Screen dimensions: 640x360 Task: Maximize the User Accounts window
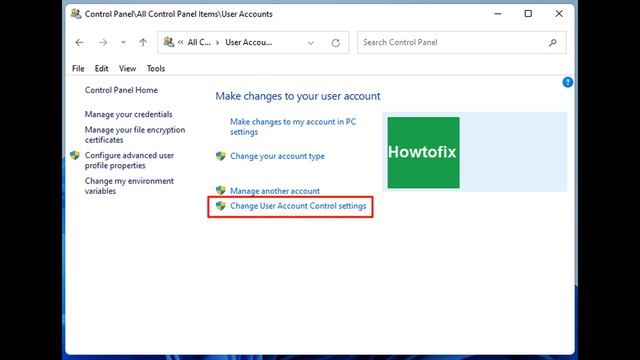click(528, 14)
